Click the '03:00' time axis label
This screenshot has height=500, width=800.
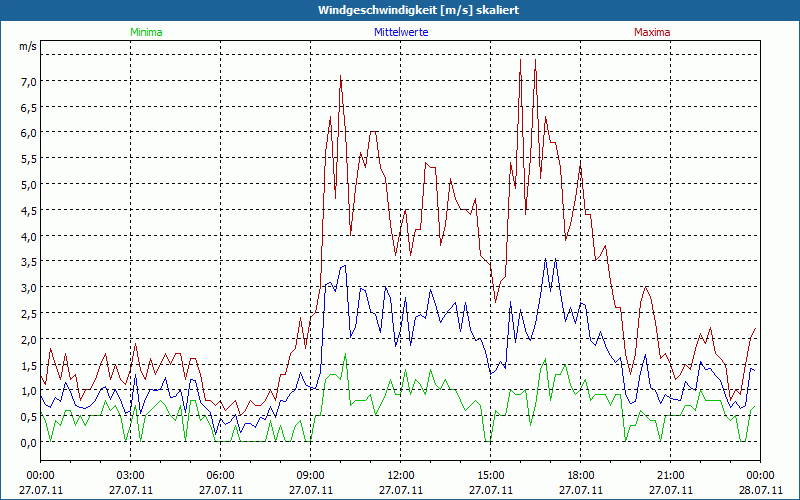click(x=131, y=476)
